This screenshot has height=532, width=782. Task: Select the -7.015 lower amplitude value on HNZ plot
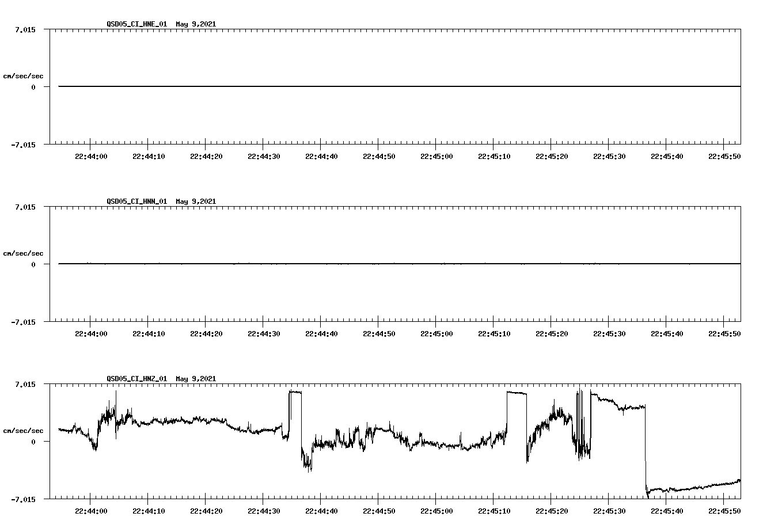(24, 499)
